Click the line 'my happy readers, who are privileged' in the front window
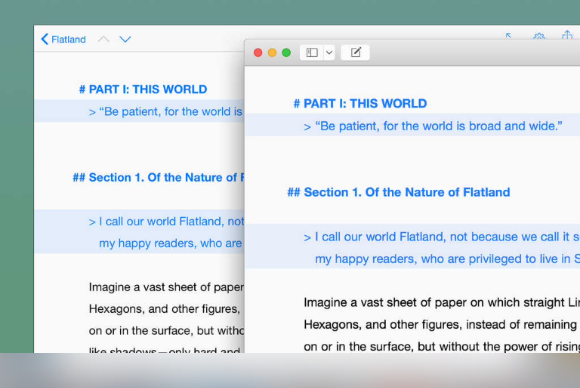Image resolution: width=580 pixels, height=388 pixels. [x=448, y=259]
